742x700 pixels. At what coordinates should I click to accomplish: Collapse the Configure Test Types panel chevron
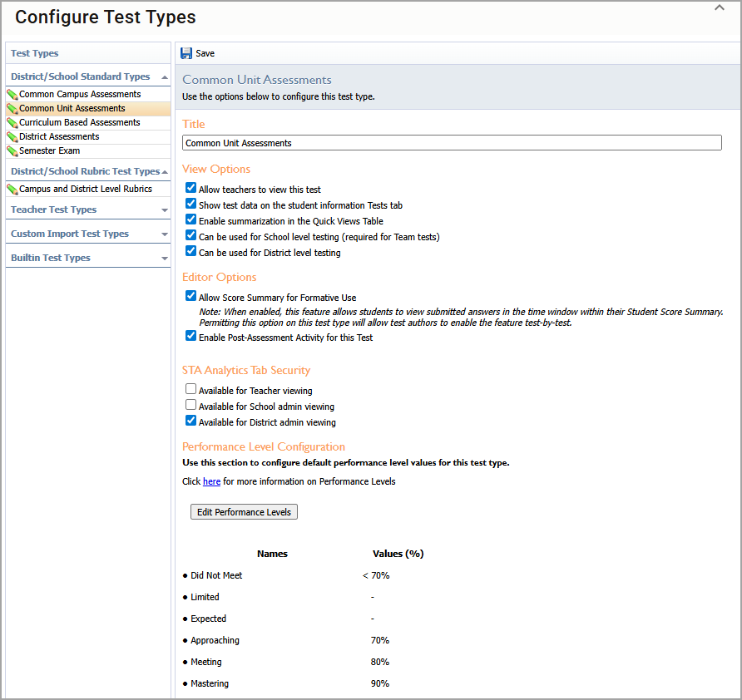(x=720, y=7)
